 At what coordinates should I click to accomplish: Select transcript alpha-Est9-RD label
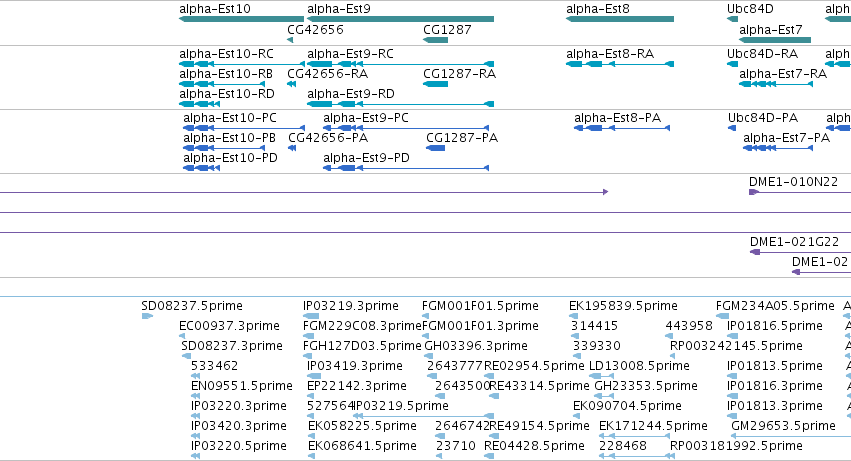click(x=351, y=94)
